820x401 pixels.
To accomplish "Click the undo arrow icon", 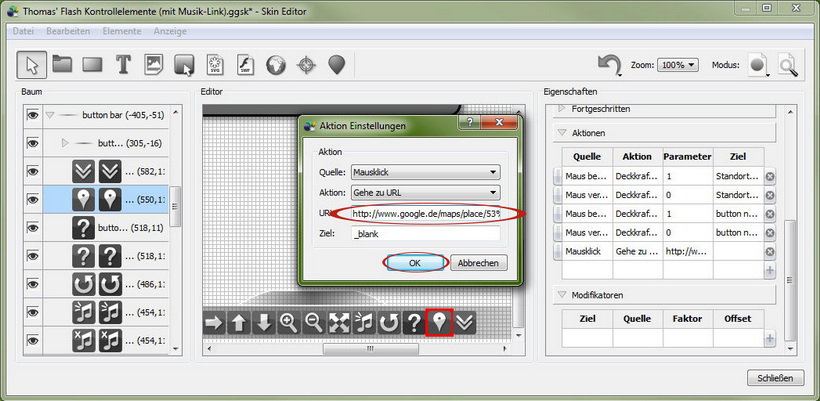I will pos(609,65).
